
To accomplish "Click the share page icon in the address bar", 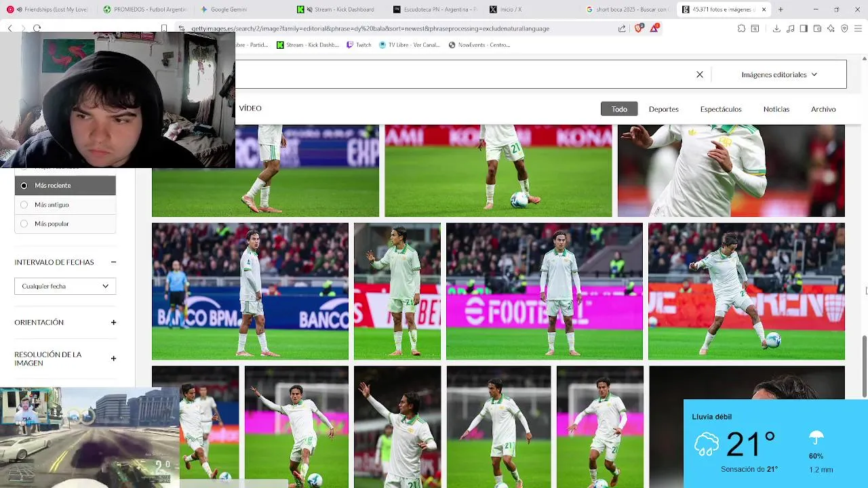I will [x=622, y=28].
